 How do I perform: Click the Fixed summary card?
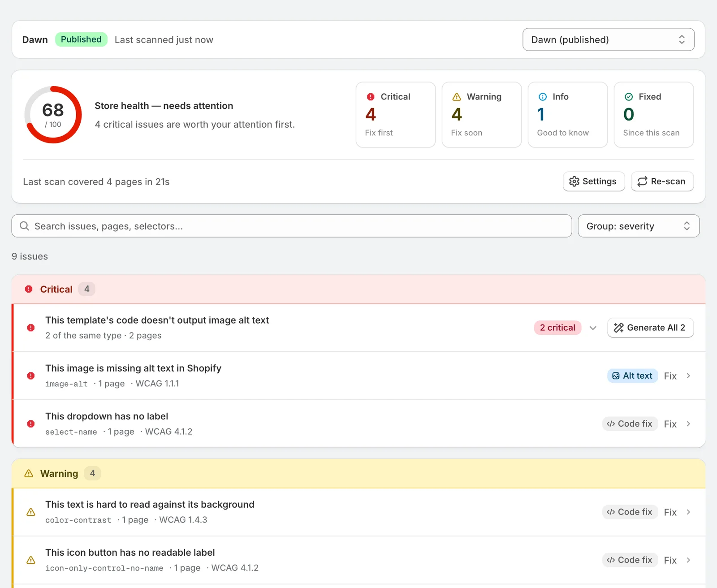click(x=654, y=114)
